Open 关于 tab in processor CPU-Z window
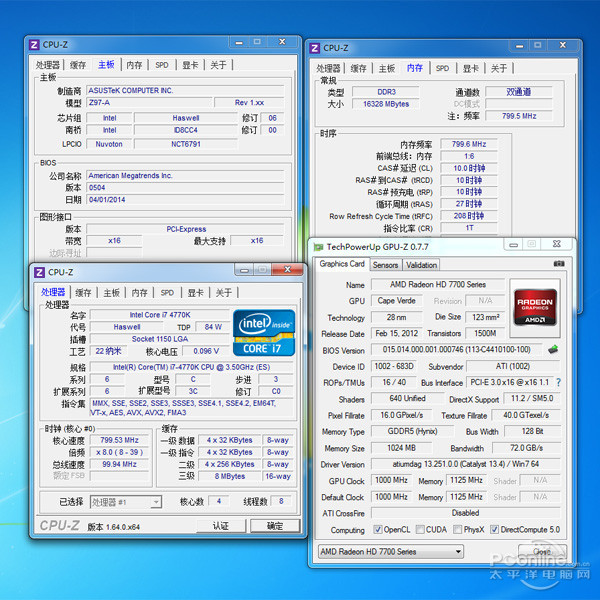The image size is (600, 600). pyautogui.click(x=223, y=293)
